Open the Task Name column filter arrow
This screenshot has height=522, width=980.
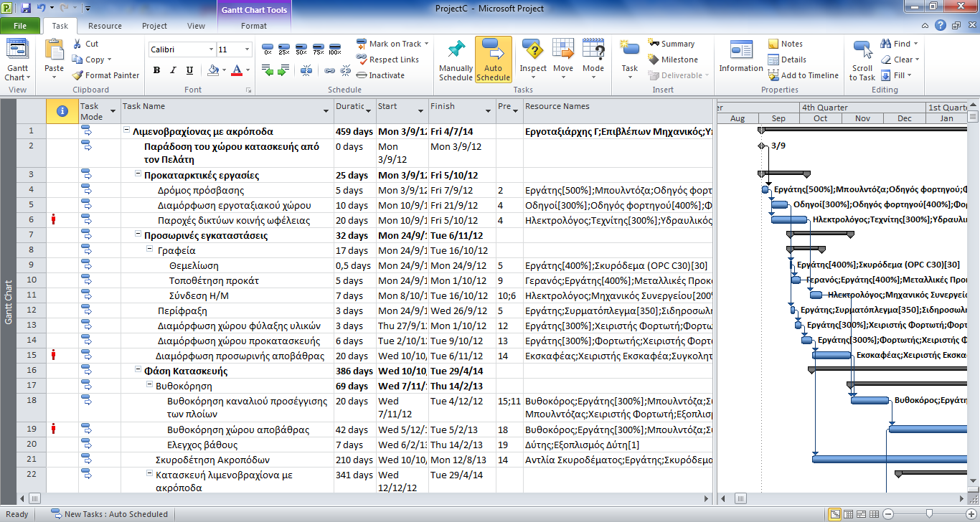[326, 111]
